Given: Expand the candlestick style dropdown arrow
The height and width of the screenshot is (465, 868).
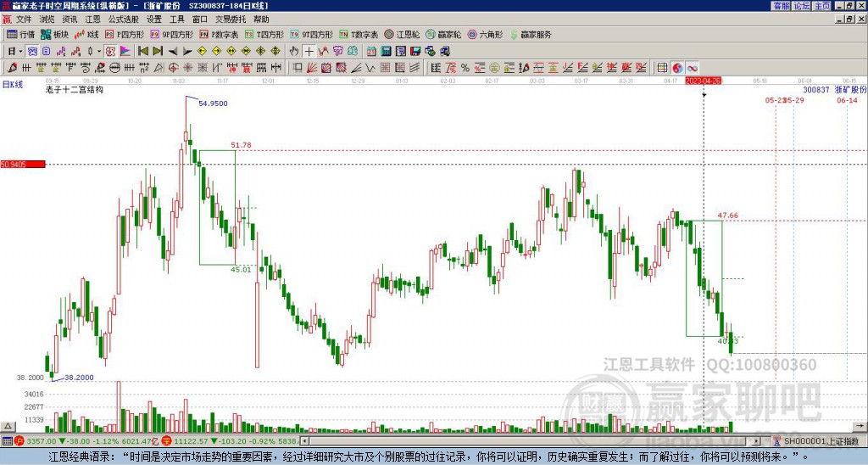Looking at the screenshot, I should (x=99, y=52).
